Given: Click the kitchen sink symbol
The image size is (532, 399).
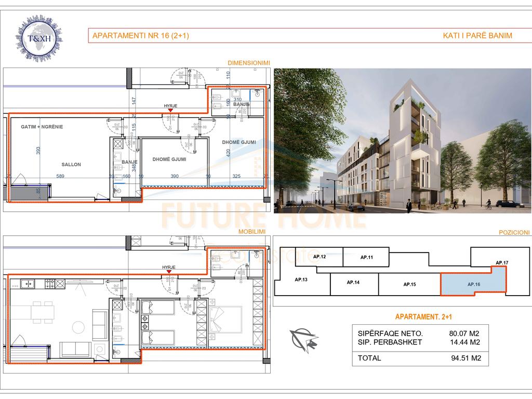Looking at the screenshot, I should pos(28,284).
